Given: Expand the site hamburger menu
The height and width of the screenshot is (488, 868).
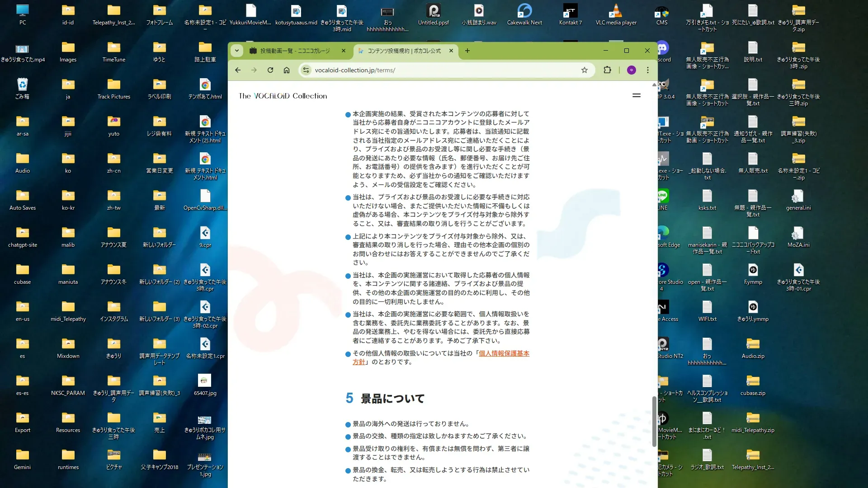Looking at the screenshot, I should [637, 95].
